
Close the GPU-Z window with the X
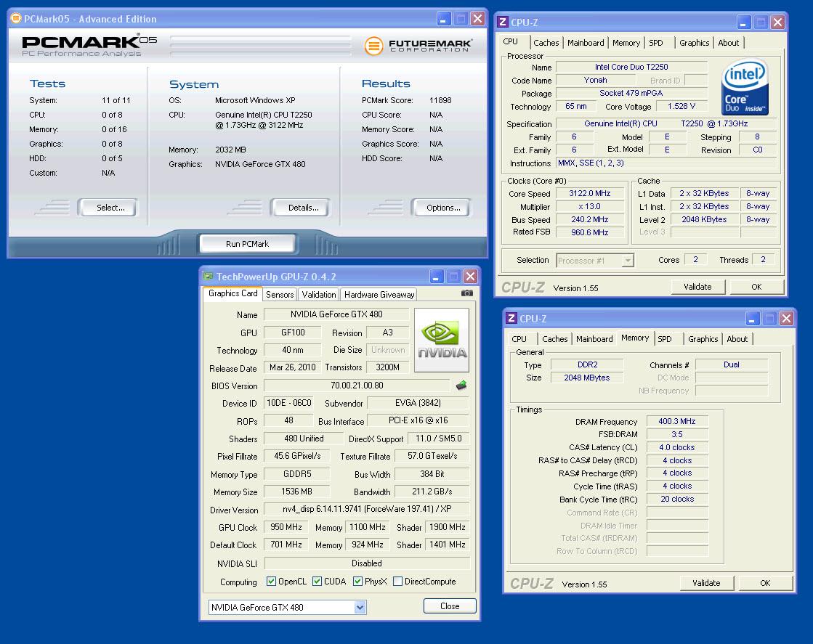470,276
